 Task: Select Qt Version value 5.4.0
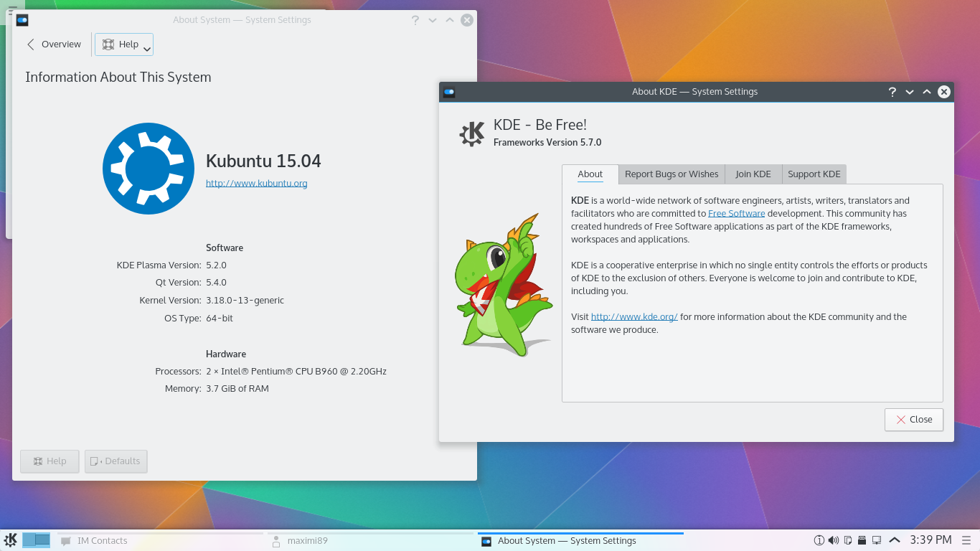point(216,283)
